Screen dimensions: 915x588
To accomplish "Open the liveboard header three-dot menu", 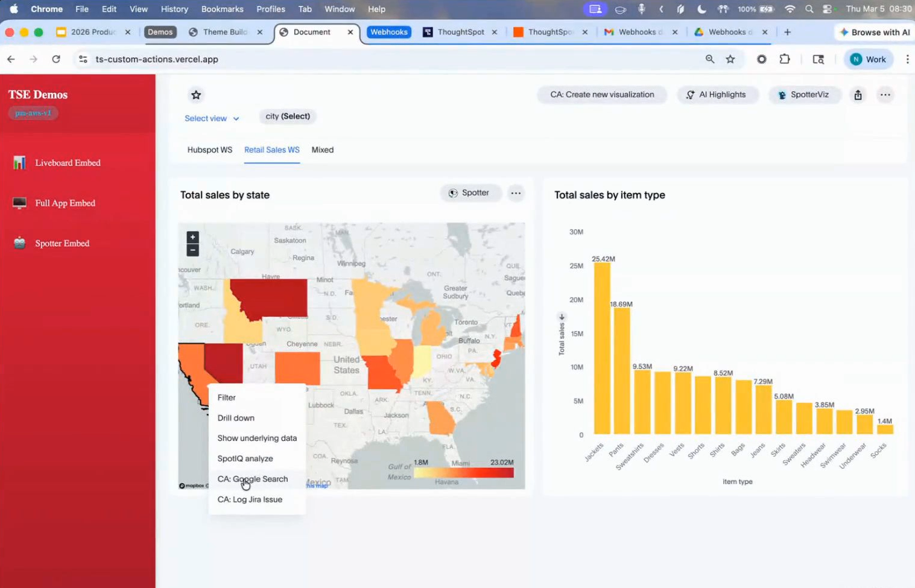I will click(x=885, y=95).
